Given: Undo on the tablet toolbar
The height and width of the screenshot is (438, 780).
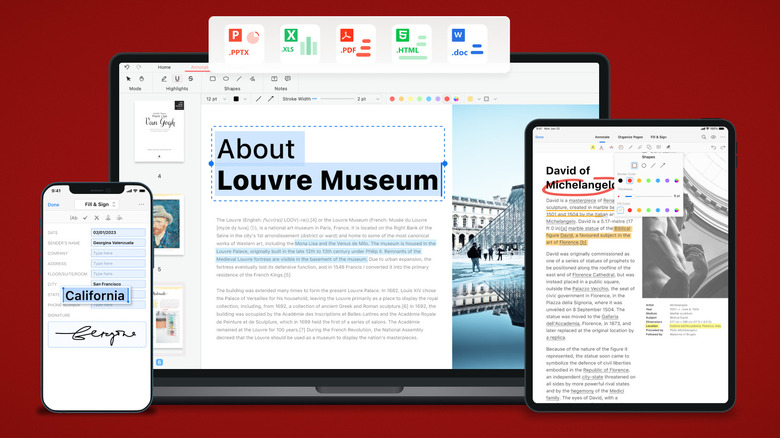Looking at the screenshot, I should (x=713, y=148).
